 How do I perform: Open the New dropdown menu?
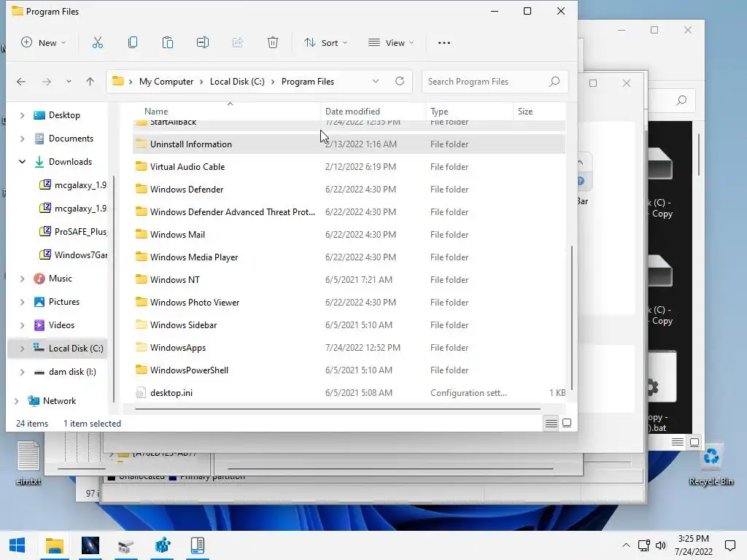43,43
